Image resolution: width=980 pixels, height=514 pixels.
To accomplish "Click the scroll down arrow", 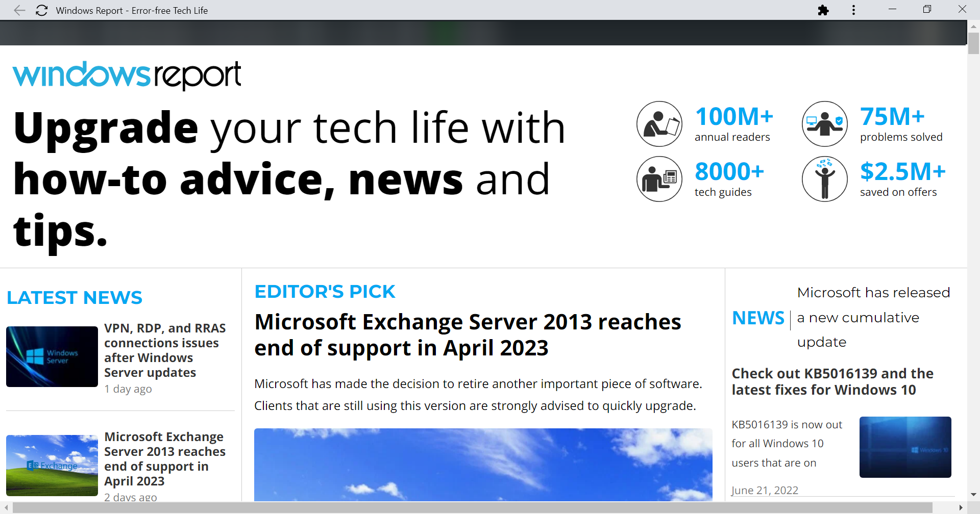I will click(974, 495).
